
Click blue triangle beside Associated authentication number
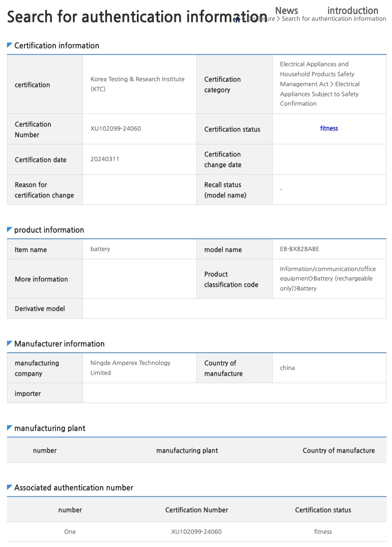(x=9, y=488)
